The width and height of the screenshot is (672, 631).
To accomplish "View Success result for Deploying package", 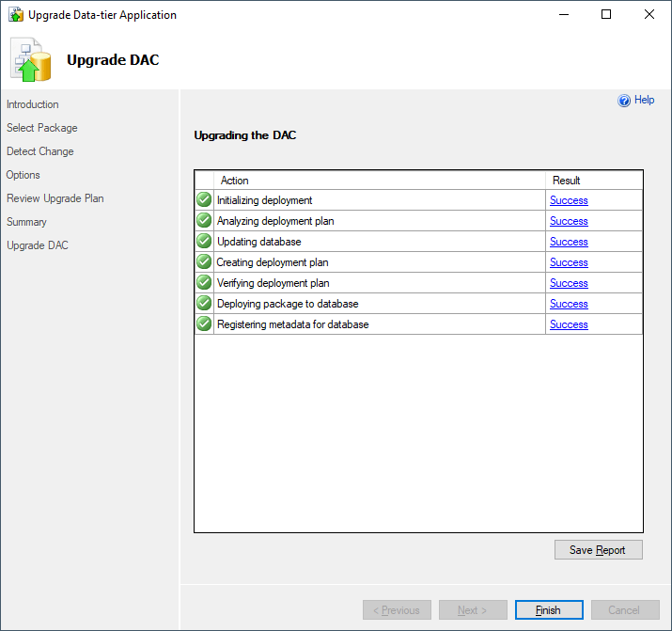I will (569, 304).
